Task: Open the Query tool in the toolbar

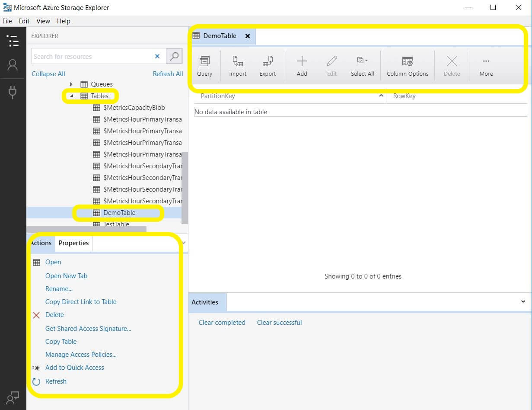Action: 204,66
